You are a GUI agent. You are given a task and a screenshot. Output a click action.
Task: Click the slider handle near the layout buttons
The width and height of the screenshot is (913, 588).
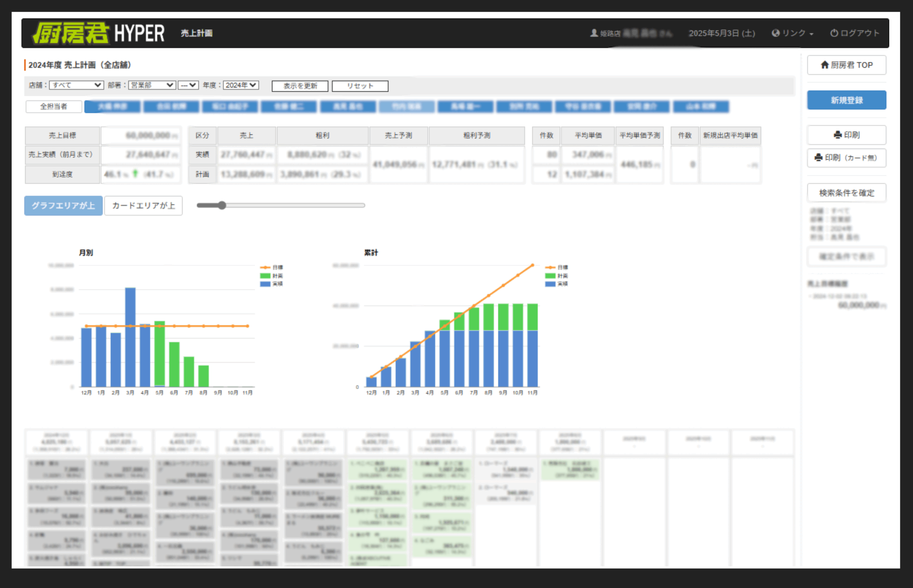pos(222,205)
